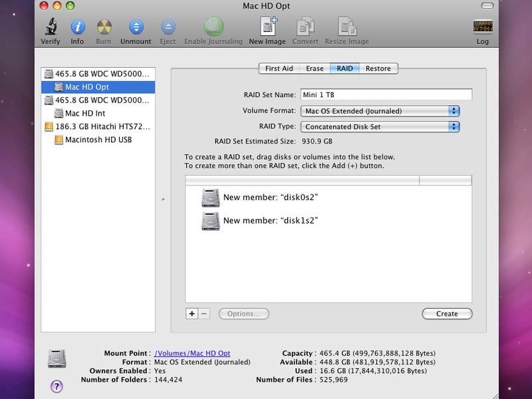Click the Number of Files 525,969 value
This screenshot has width=532, height=399.
point(334,380)
